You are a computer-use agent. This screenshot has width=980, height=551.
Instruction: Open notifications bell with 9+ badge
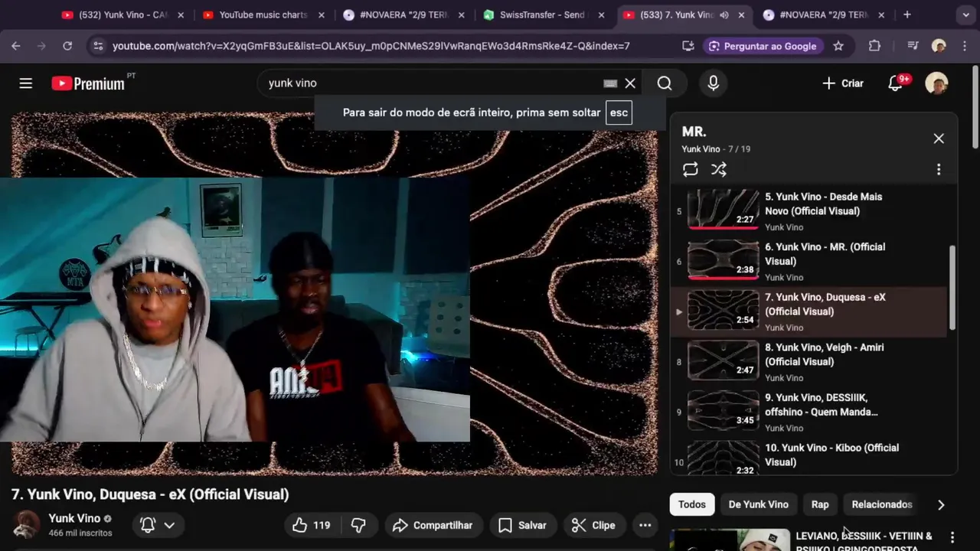[896, 83]
